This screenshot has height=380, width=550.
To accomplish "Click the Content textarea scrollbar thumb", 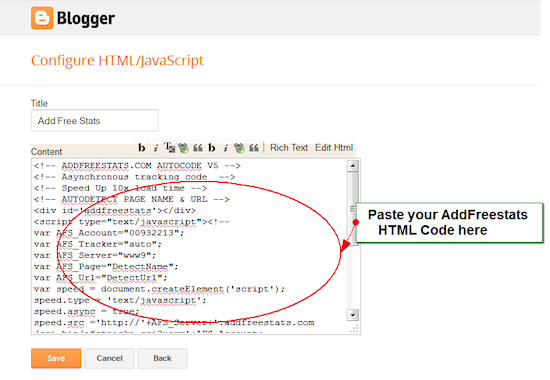I will [353, 208].
